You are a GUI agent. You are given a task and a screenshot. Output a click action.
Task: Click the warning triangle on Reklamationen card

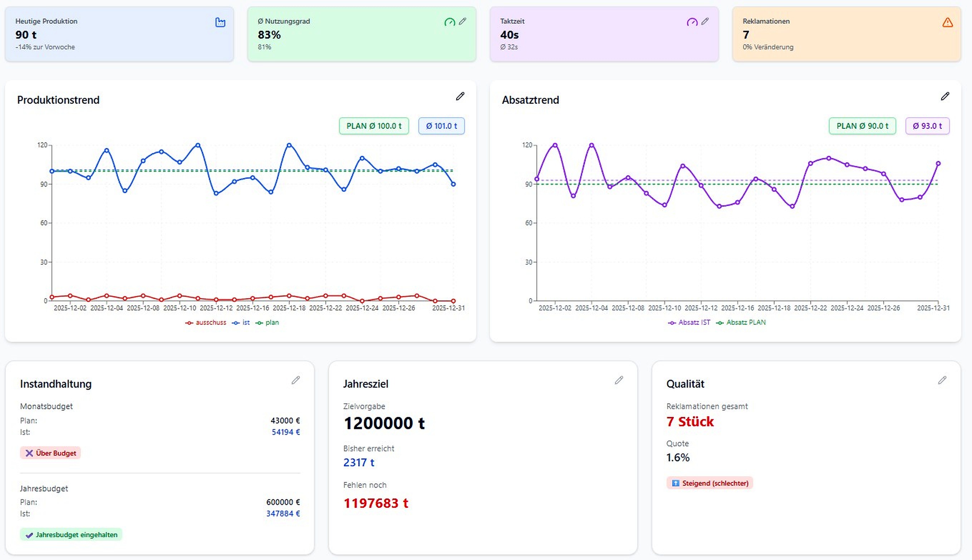coord(947,23)
